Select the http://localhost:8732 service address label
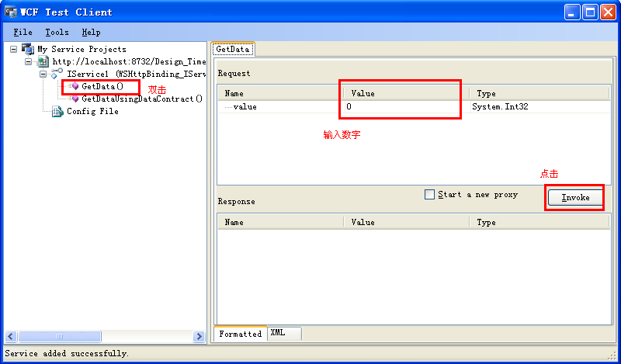 point(129,61)
